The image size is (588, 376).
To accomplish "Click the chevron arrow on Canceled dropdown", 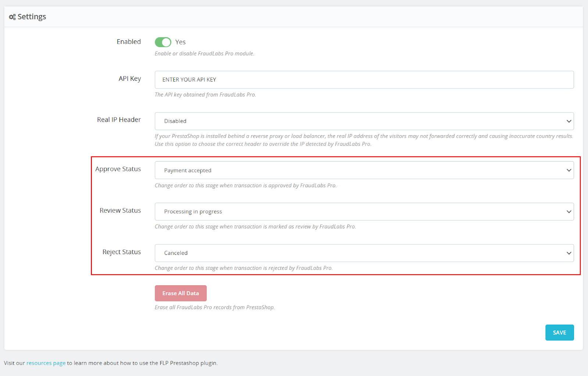I will coord(569,253).
